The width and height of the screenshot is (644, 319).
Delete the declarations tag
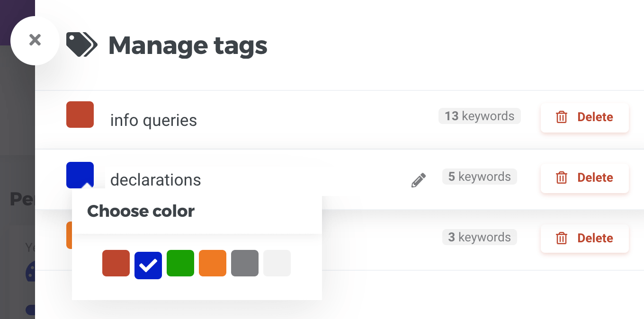click(585, 177)
